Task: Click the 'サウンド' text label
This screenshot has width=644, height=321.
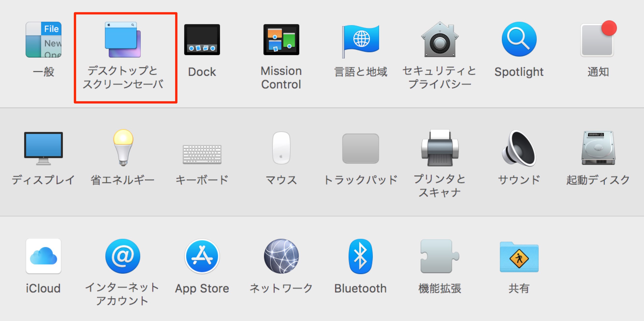Action: coord(519,180)
